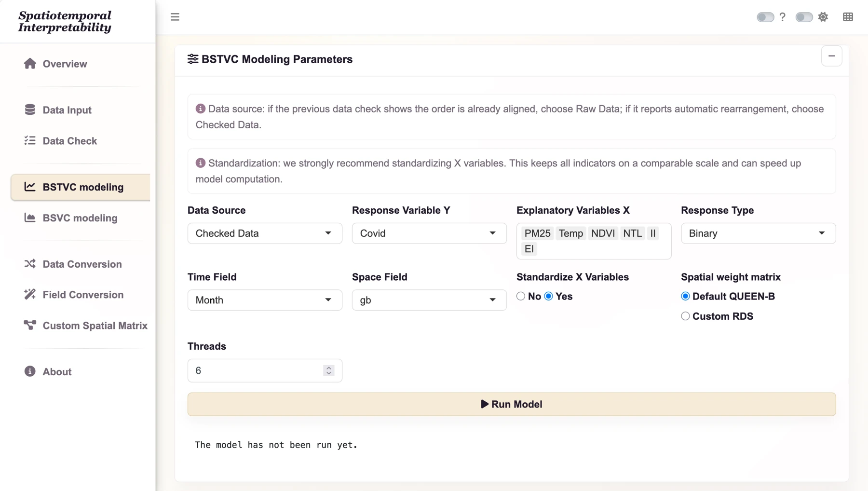Click the sliders icon beside BSTVC Modeling Parameters
Image resolution: width=868 pixels, height=491 pixels.
click(193, 59)
